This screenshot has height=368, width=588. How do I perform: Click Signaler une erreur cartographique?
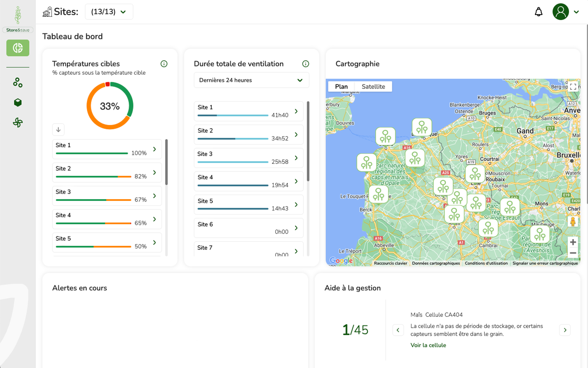(545, 263)
